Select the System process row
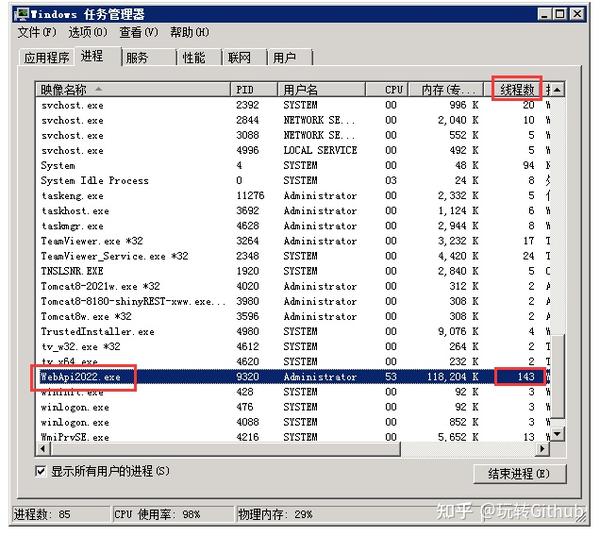The height and width of the screenshot is (536, 600). [x=292, y=165]
